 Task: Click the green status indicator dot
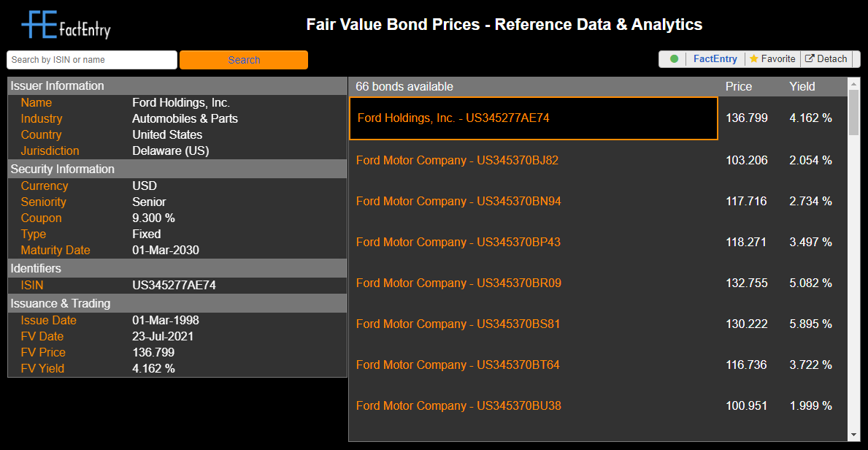click(674, 58)
